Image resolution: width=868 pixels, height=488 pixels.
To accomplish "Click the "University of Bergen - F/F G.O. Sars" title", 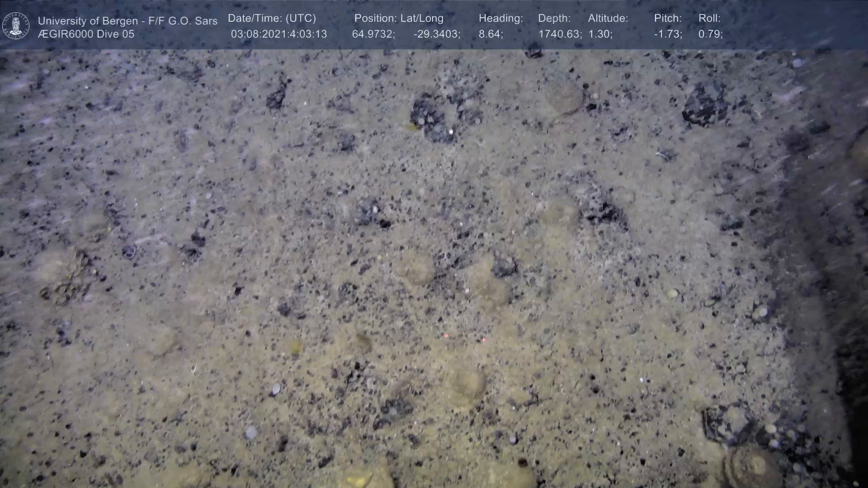I will pyautogui.click(x=127, y=21).
